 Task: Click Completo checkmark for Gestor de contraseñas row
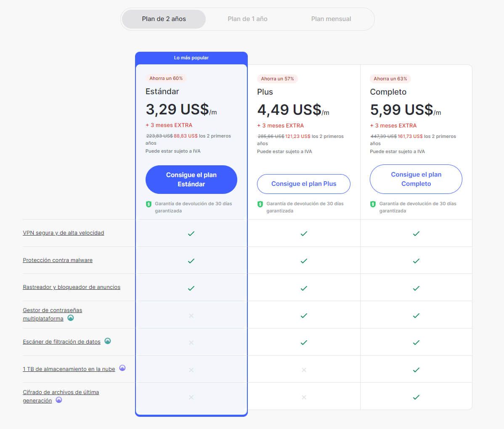tap(416, 315)
